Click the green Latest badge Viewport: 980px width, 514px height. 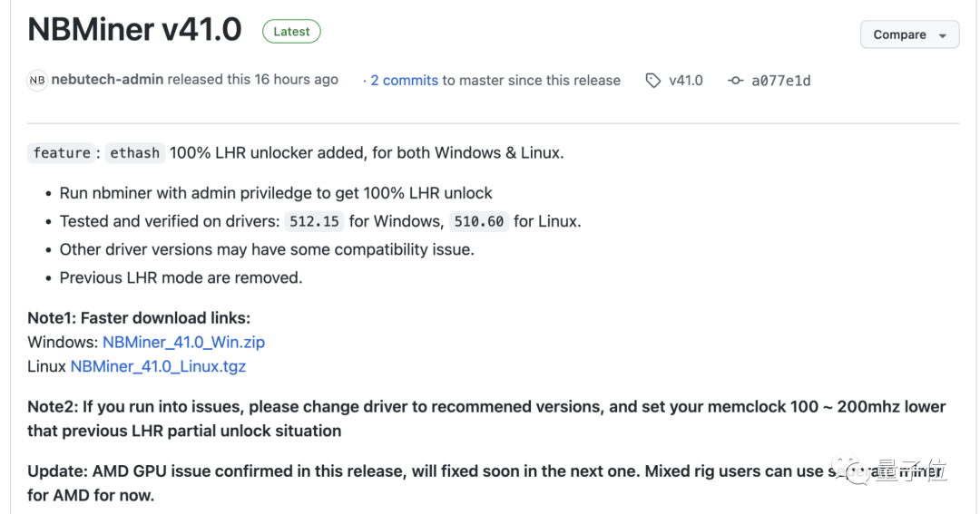coord(291,32)
